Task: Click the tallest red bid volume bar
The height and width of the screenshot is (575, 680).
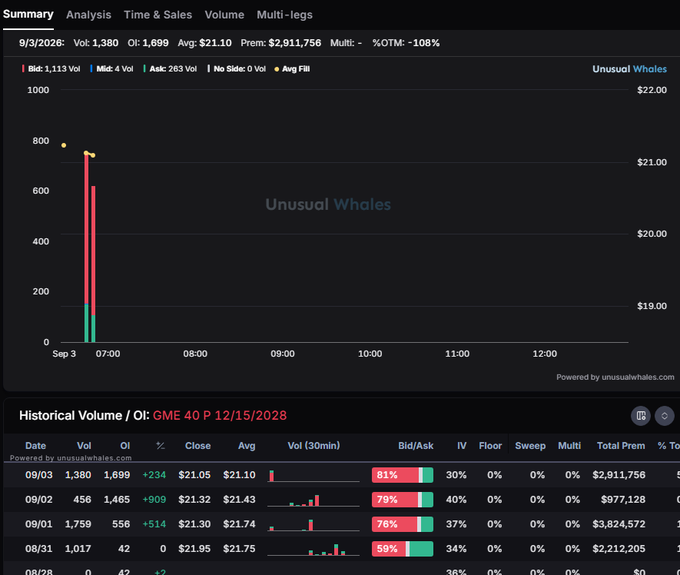Action: tap(86, 229)
